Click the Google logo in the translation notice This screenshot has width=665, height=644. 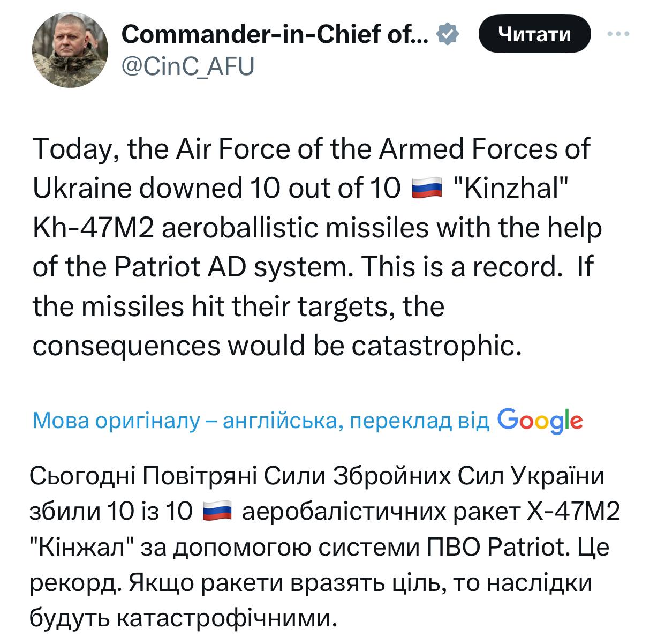(x=539, y=421)
